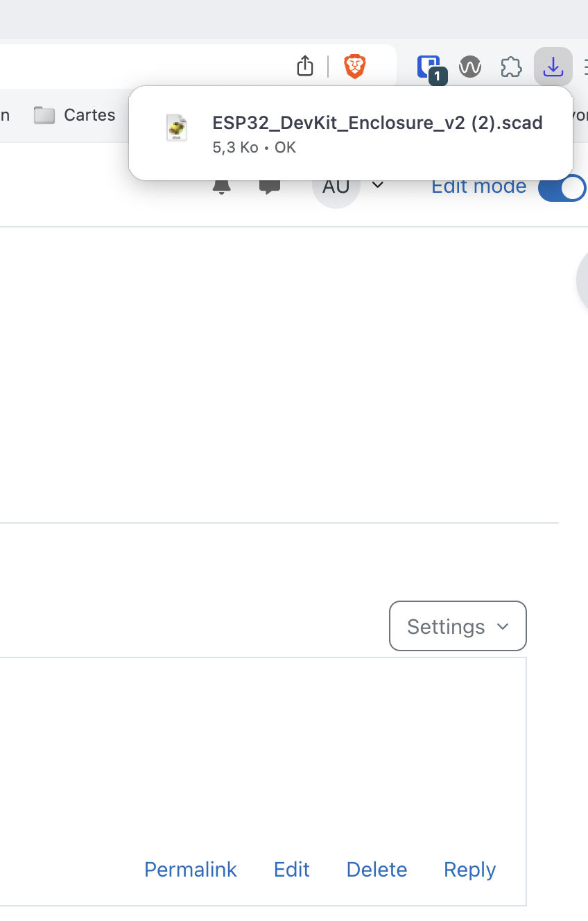Open the ESP32_DevKit_Enclosure_v2 (2).scad download entry
This screenshot has height=921, width=588.
coord(351,133)
